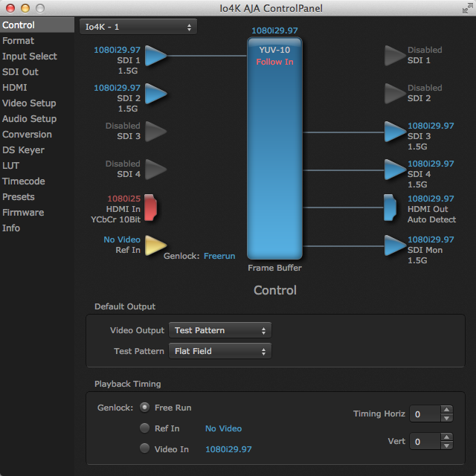Open the Io4K - 1 device dropdown
Screen dimensions: 476x476
(x=138, y=27)
